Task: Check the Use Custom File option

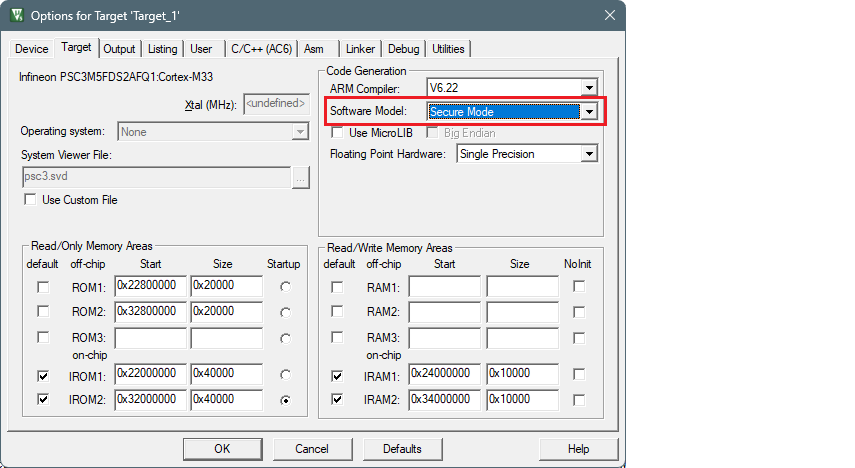Action: click(30, 200)
